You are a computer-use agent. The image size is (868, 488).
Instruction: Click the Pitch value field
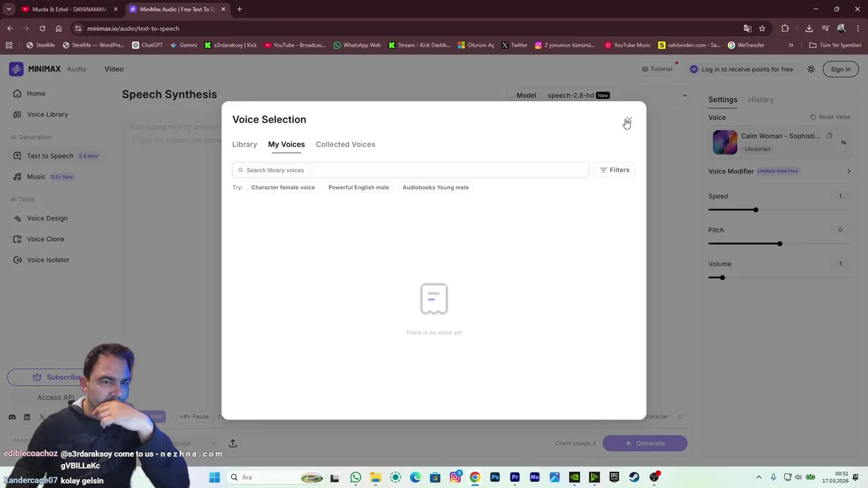(x=840, y=230)
